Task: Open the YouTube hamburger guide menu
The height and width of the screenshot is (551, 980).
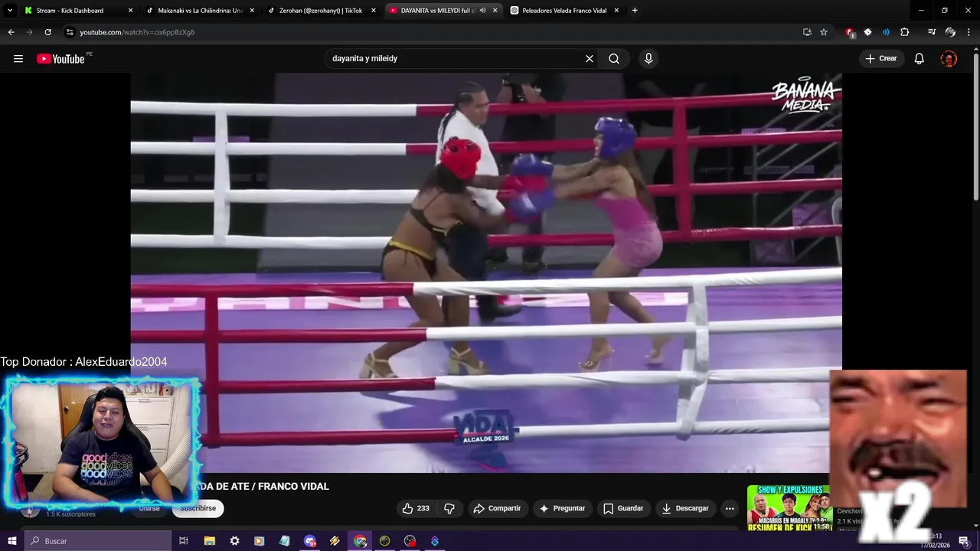Action: pos(18,59)
